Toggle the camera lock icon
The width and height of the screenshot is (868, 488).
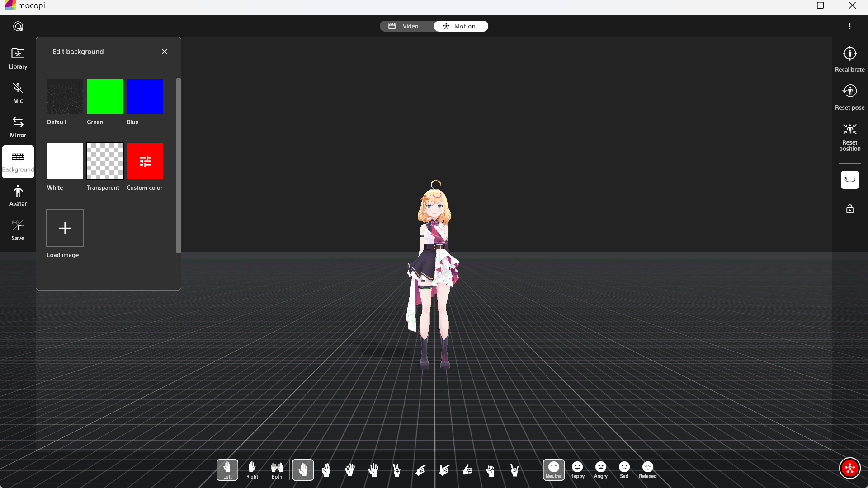849,209
